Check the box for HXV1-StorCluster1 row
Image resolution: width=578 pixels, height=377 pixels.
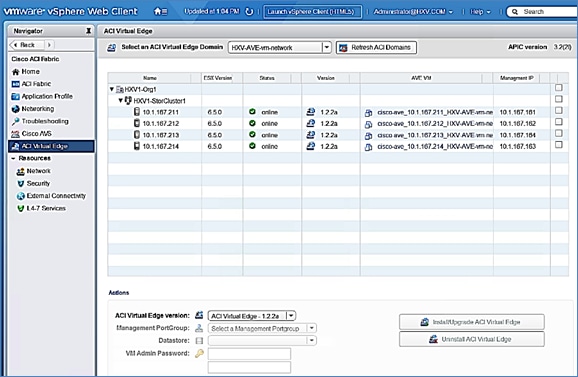point(559,99)
